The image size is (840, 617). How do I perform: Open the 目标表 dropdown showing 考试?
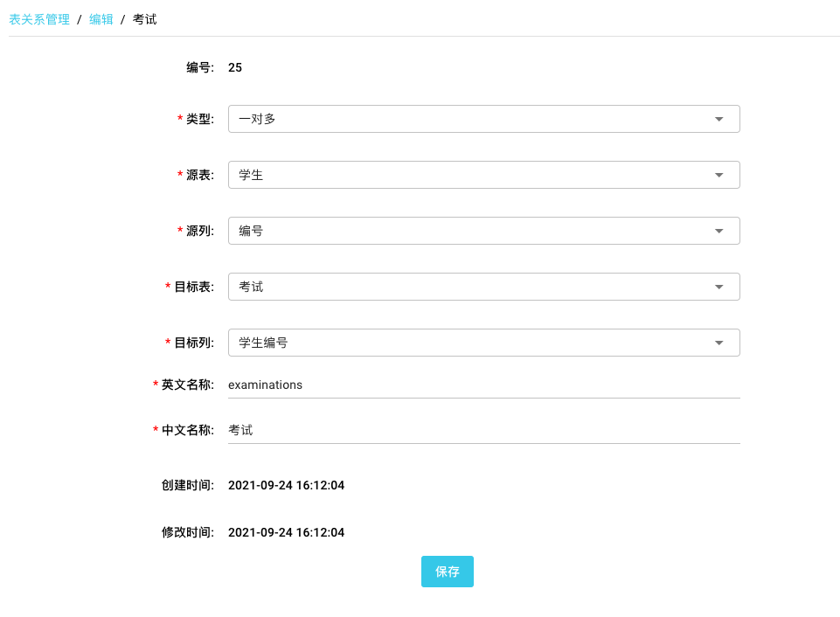tap(483, 287)
